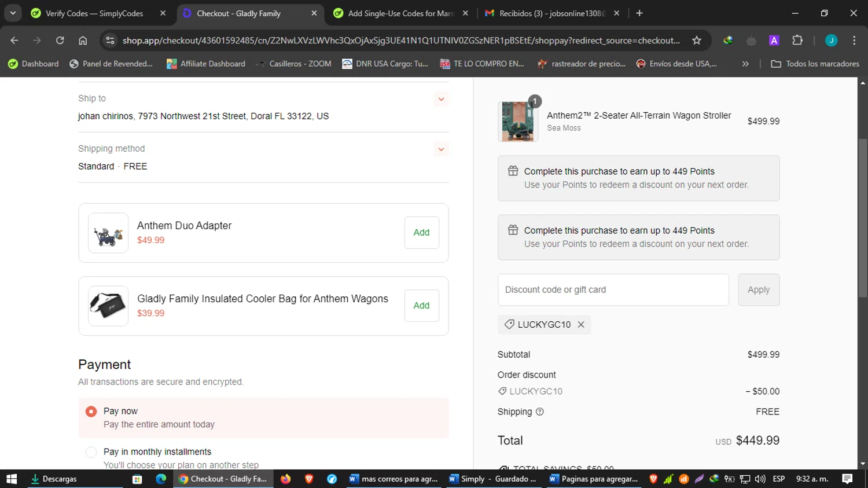Click the Anthem2 Wagon Stroller product thumbnail
This screenshot has width=868, height=488.
click(x=517, y=122)
